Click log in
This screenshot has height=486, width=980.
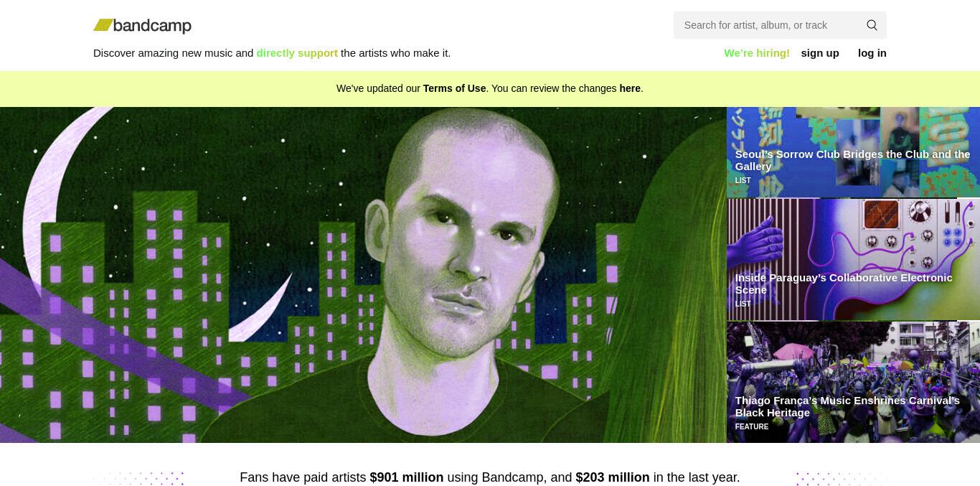(872, 53)
